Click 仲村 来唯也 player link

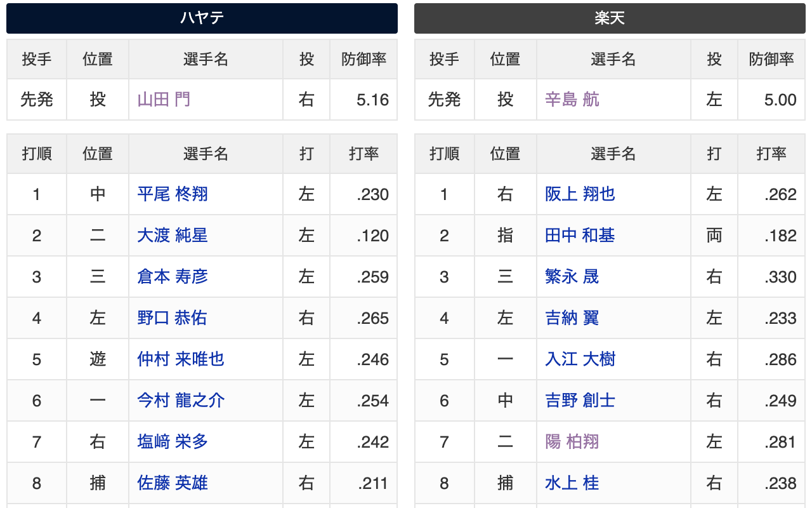[181, 359]
